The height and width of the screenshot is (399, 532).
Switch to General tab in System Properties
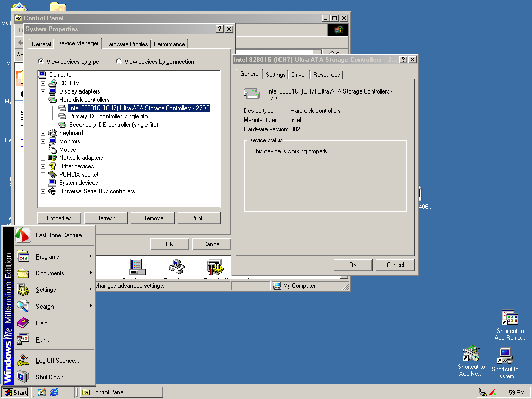42,44
